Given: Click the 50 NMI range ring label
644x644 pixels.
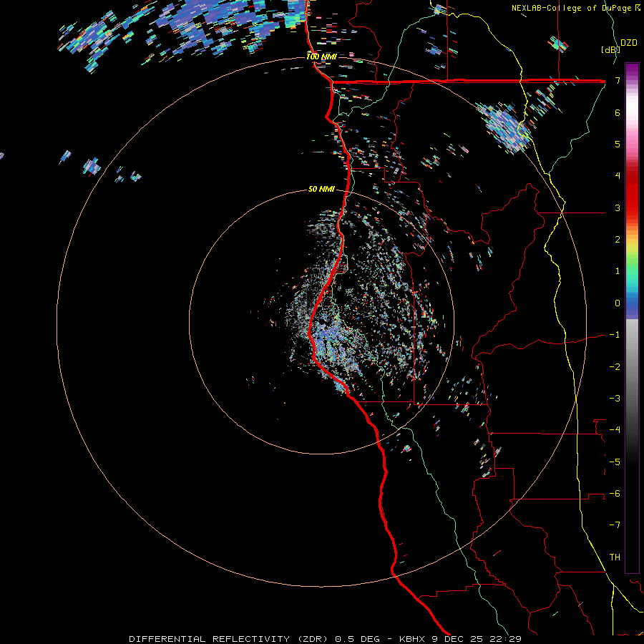Looking at the screenshot, I should pyautogui.click(x=321, y=190).
